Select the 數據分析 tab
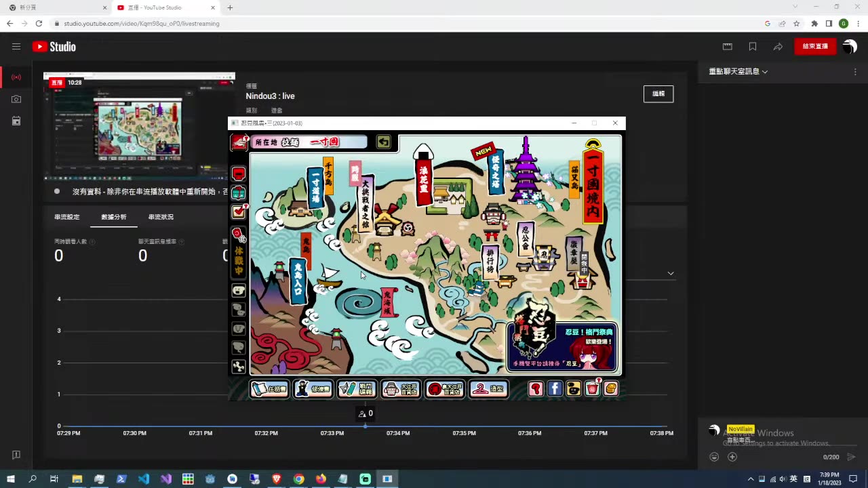Viewport: 868px width, 488px height. pyautogui.click(x=114, y=217)
